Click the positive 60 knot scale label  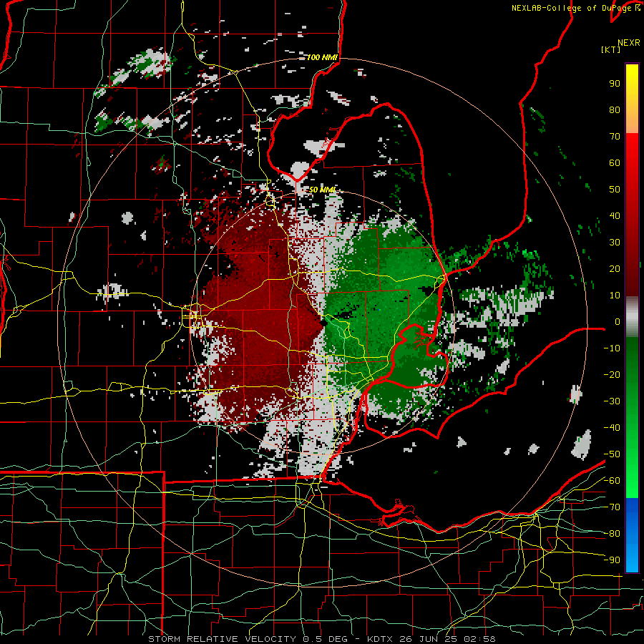click(x=615, y=163)
